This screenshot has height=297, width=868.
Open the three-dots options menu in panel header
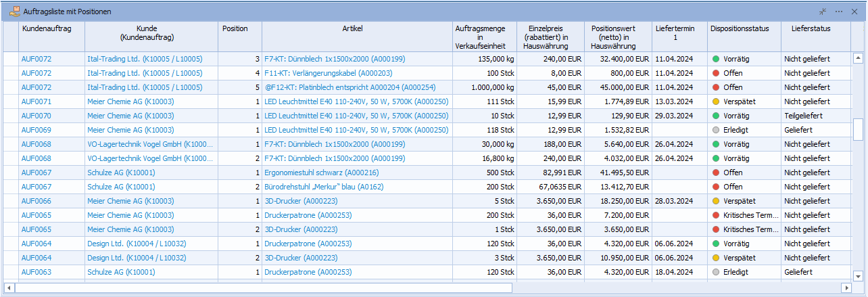pos(839,12)
